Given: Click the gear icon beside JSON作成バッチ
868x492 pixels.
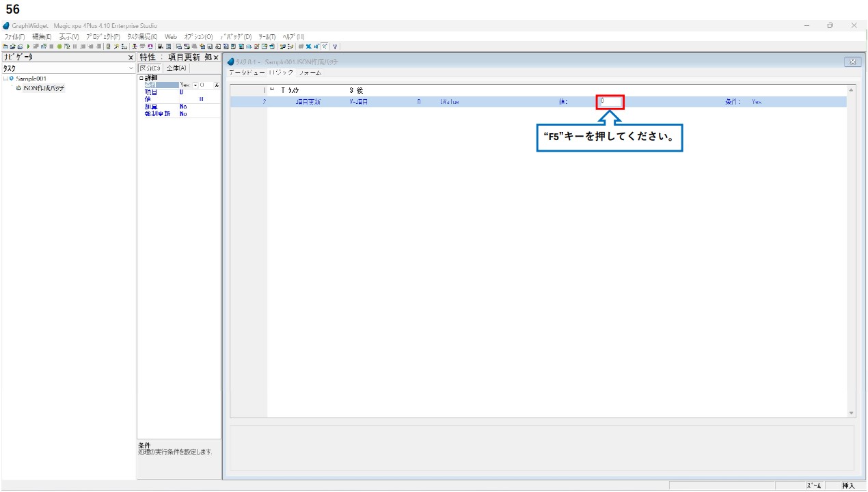Looking at the screenshot, I should [18, 88].
